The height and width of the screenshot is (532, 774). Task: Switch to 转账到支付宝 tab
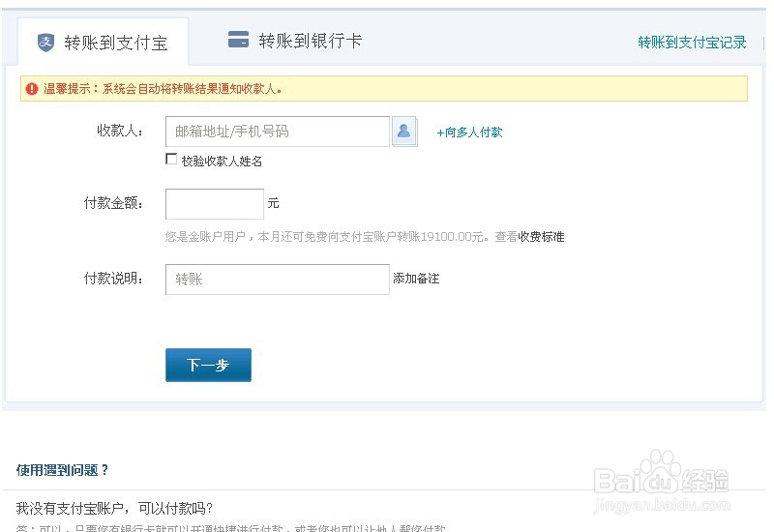click(x=104, y=43)
